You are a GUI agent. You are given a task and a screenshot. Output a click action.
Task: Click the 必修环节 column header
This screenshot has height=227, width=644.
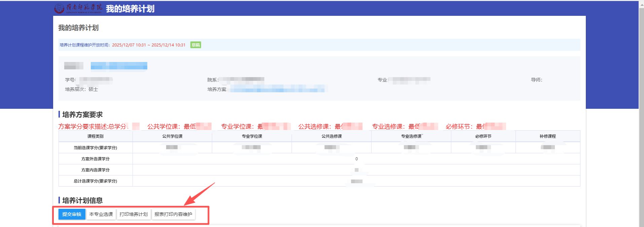[483, 136]
